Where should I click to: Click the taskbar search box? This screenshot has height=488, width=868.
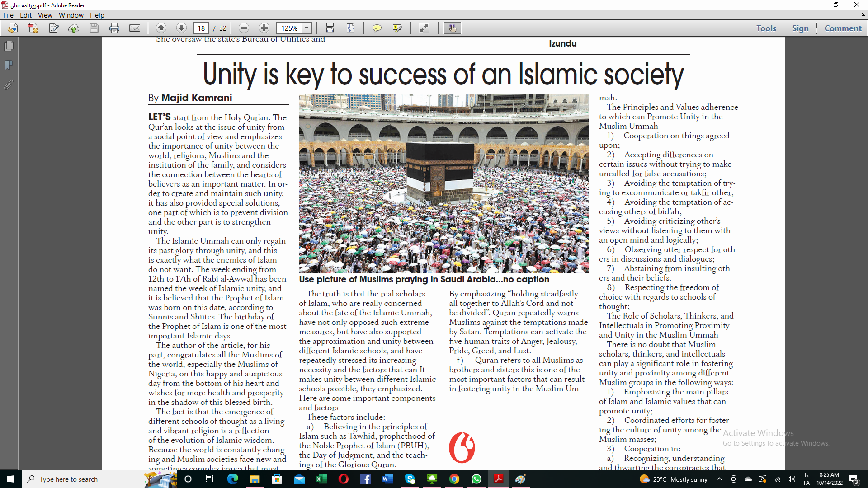click(99, 479)
